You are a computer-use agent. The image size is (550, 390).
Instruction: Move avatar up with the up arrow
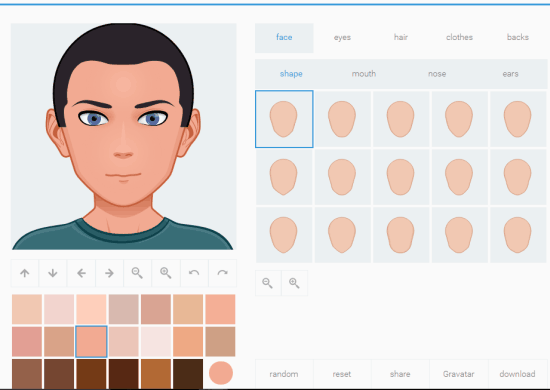click(25, 273)
